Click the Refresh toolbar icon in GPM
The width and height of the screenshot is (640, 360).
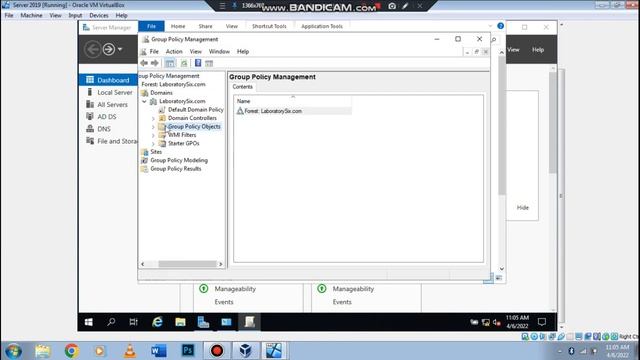[184, 63]
